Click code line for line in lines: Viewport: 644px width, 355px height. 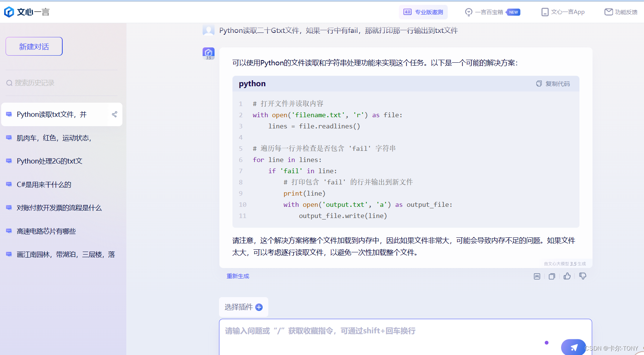pos(287,160)
